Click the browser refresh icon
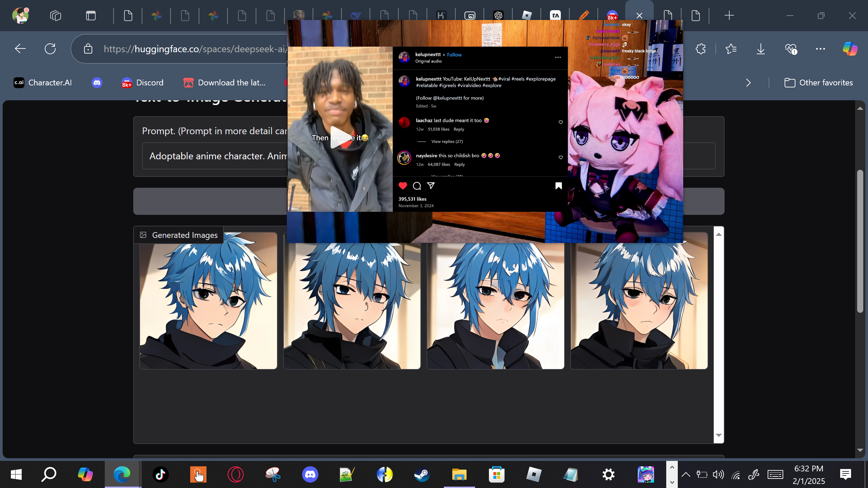The width and height of the screenshot is (868, 488). tap(50, 49)
